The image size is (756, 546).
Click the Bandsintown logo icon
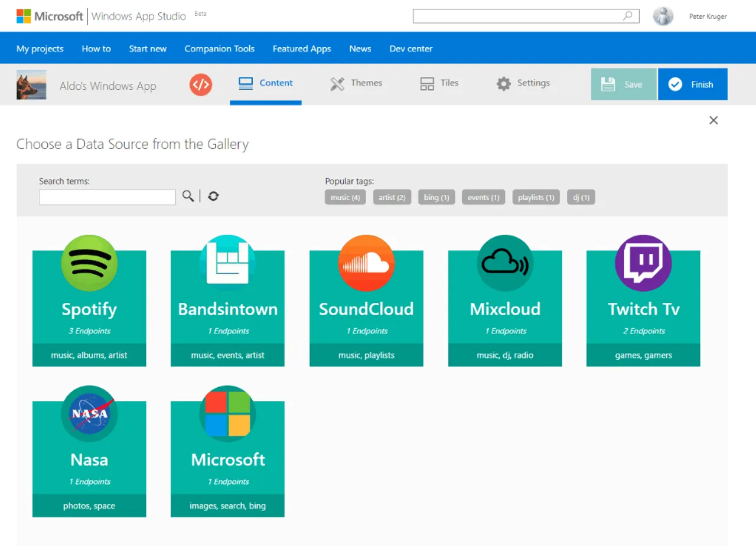click(227, 263)
